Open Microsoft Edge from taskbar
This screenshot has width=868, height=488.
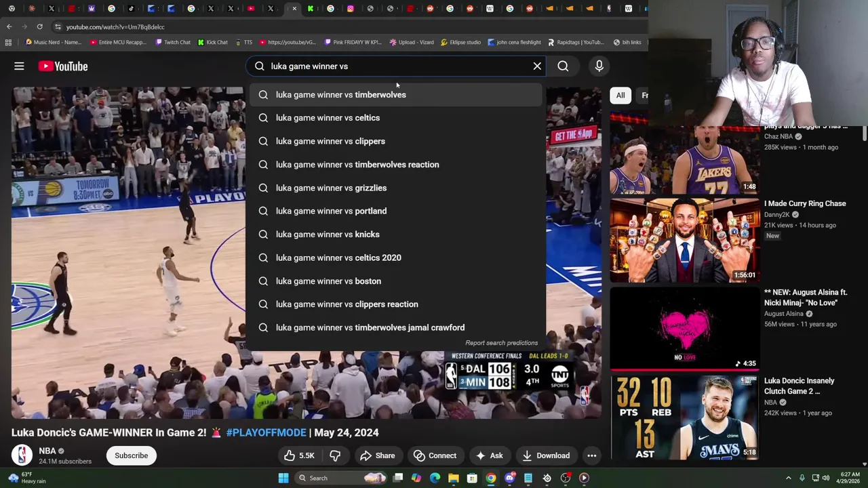(435, 478)
